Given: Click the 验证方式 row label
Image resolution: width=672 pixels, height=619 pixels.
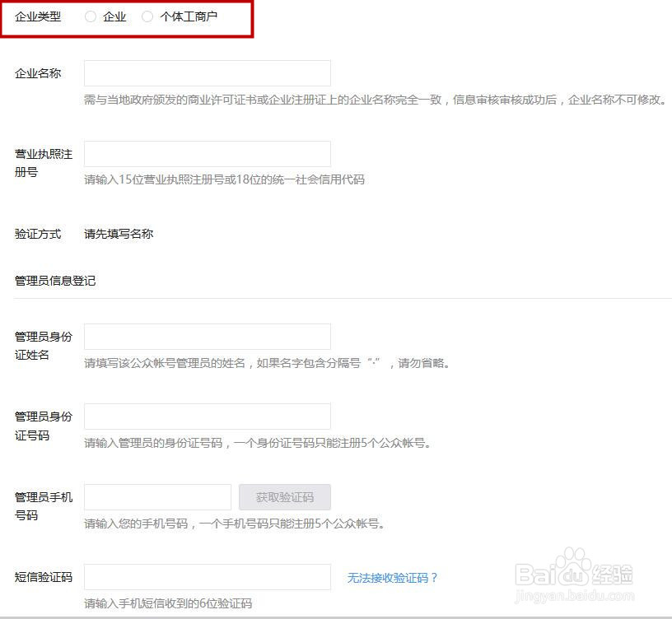Looking at the screenshot, I should [38, 234].
